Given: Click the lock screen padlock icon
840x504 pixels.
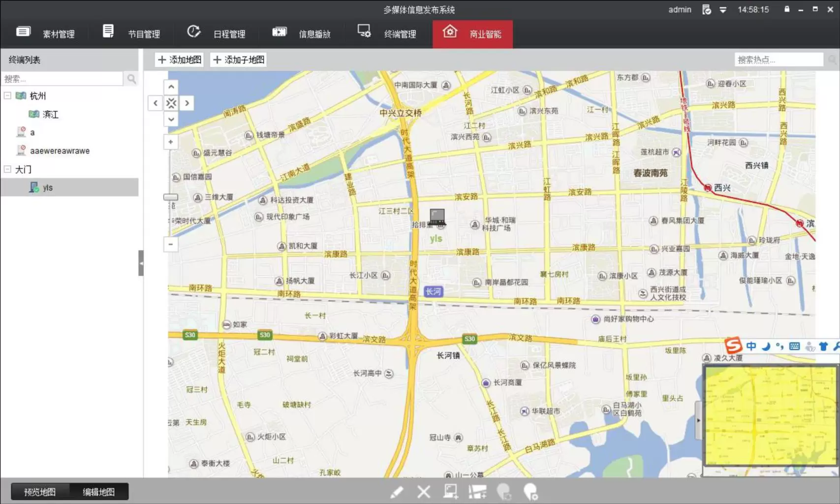Looking at the screenshot, I should [x=787, y=9].
